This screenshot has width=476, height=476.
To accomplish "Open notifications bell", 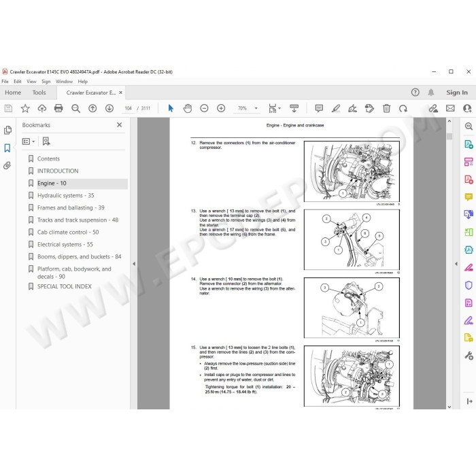I will [x=430, y=92].
